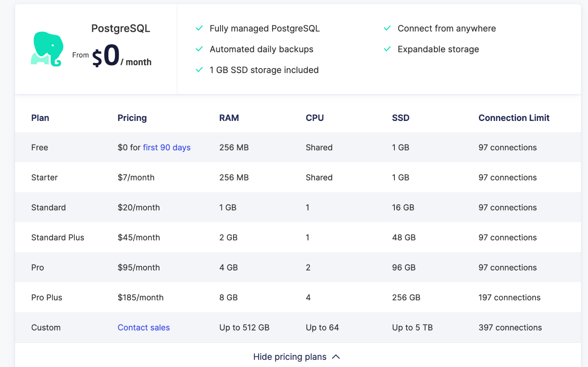Click the Expandable storage feature text
This screenshot has height=367, width=588.
(438, 49)
